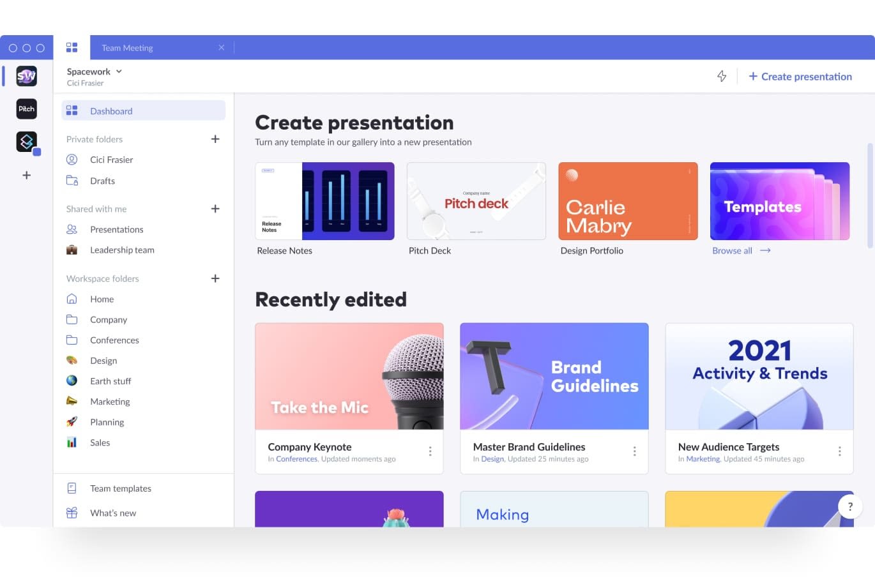
Task: Click the Create presentation button
Action: (800, 76)
